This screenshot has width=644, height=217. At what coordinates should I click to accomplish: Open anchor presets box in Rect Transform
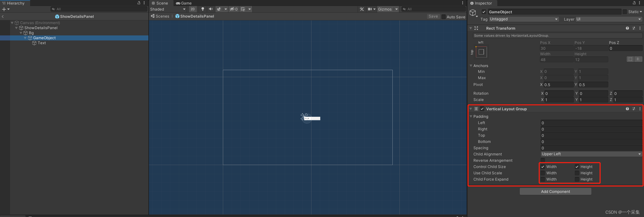tap(481, 52)
